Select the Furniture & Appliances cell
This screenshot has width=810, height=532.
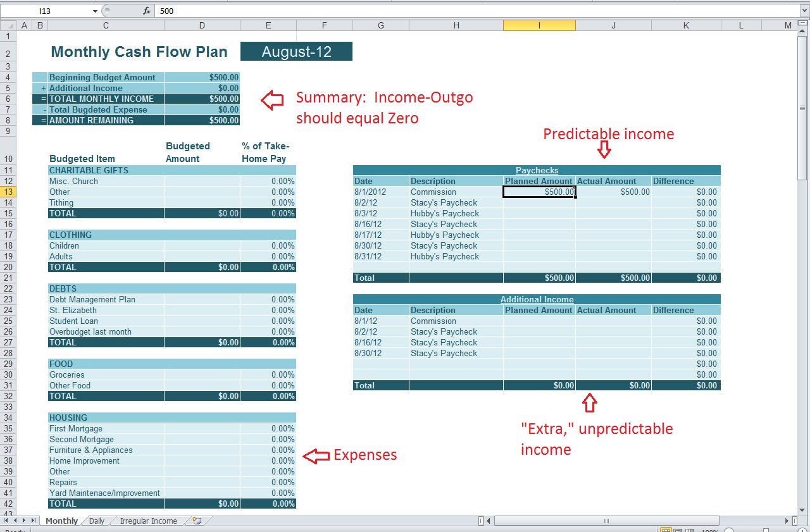coord(106,450)
